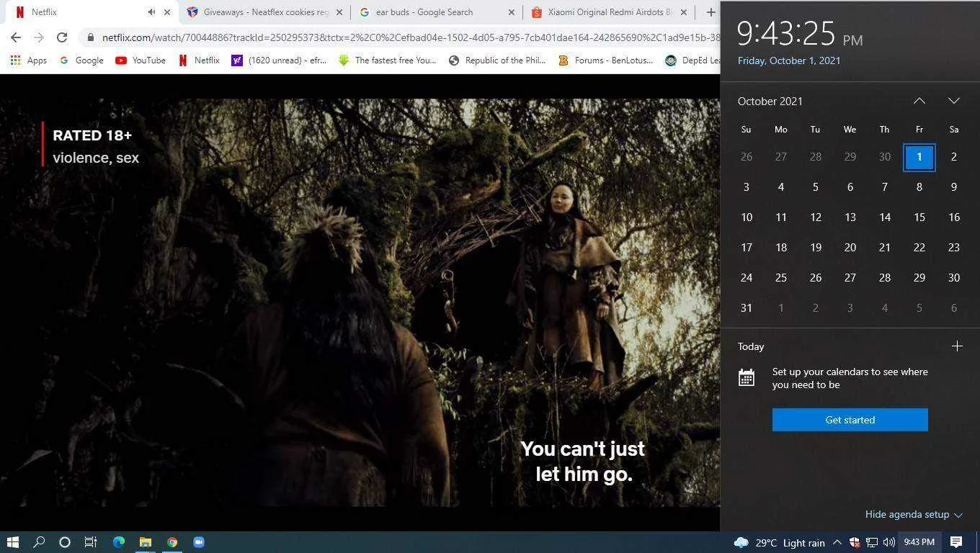The width and height of the screenshot is (980, 553).
Task: Switch to ear buds - Google Search tab
Action: point(424,12)
